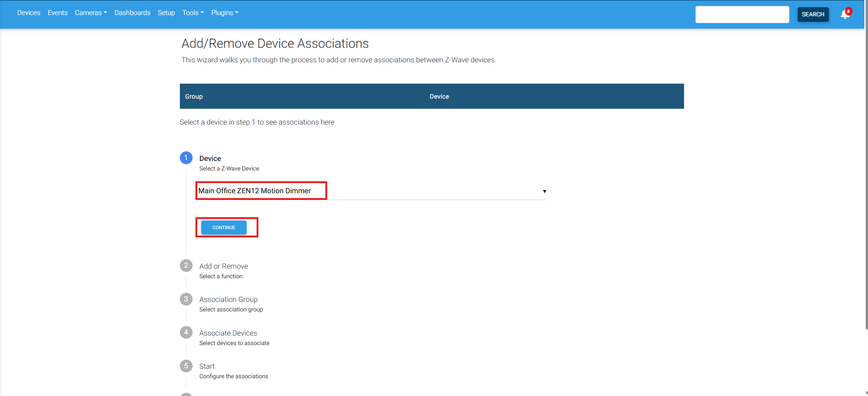
Task: Click 'Select a function' subtitle
Action: pos(221,276)
